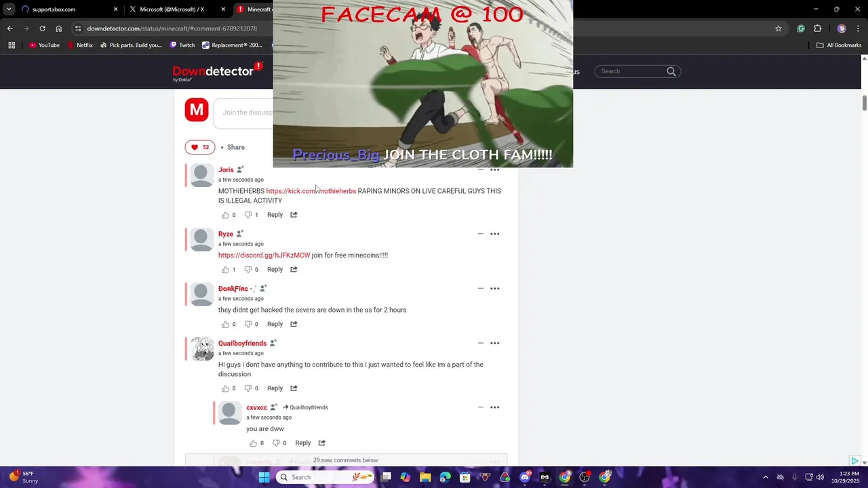
Task: Open the three-dot menu on Ryze's comment
Action: (495, 234)
